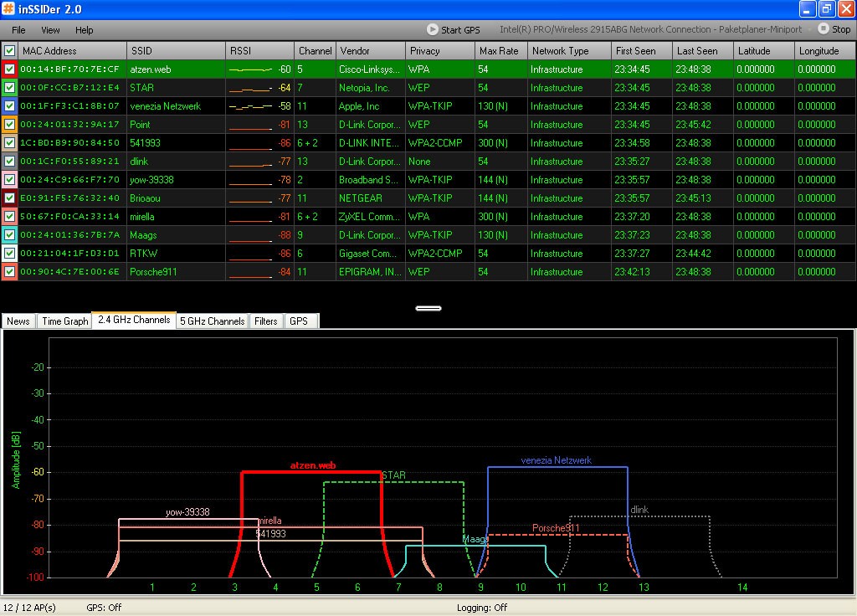This screenshot has width=857, height=616.
Task: Click the splitter grip between table and graph
Action: [x=428, y=308]
